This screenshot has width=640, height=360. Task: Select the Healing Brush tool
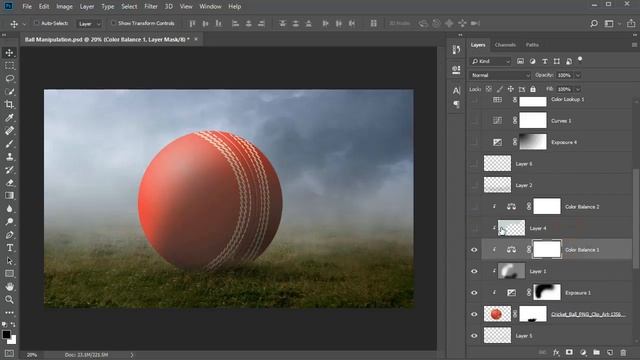pos(9,131)
